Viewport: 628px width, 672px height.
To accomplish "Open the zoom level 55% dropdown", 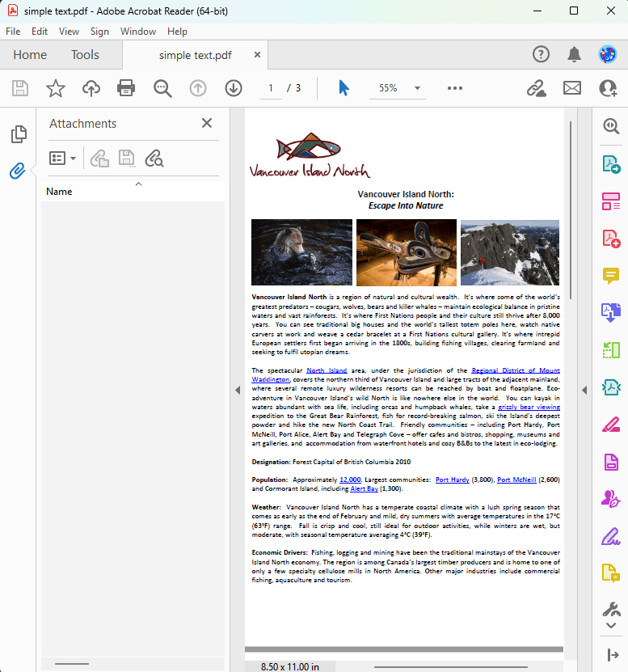I will (418, 88).
